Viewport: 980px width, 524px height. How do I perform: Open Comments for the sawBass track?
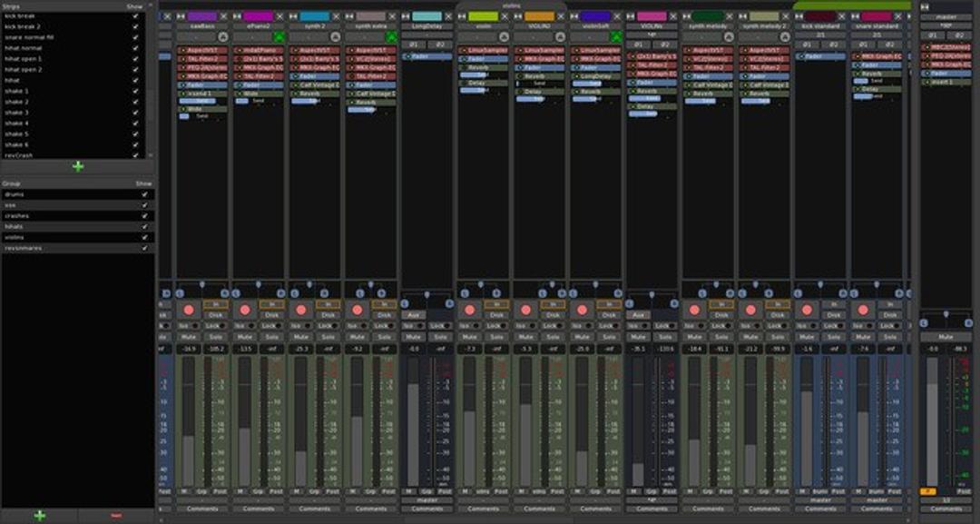pyautogui.click(x=201, y=509)
